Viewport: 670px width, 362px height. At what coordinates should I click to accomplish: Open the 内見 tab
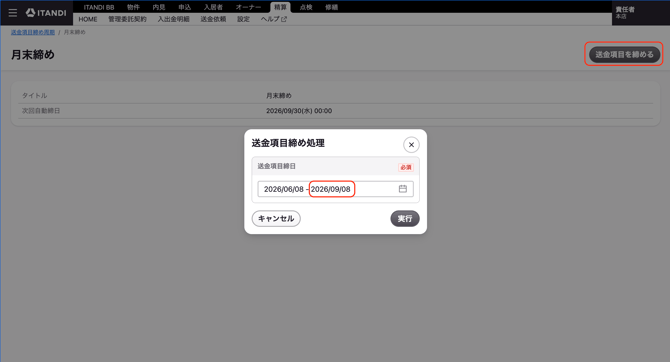click(x=159, y=7)
